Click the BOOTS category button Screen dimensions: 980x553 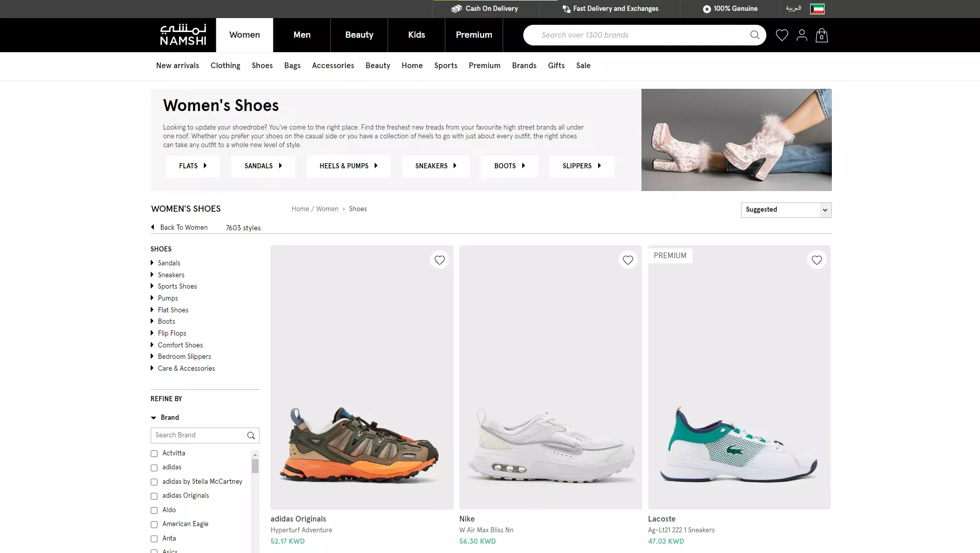(x=509, y=166)
